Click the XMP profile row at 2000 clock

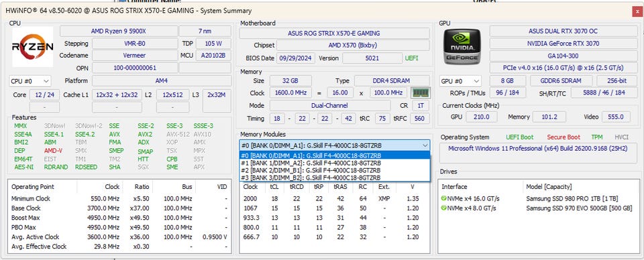[x=334, y=198]
